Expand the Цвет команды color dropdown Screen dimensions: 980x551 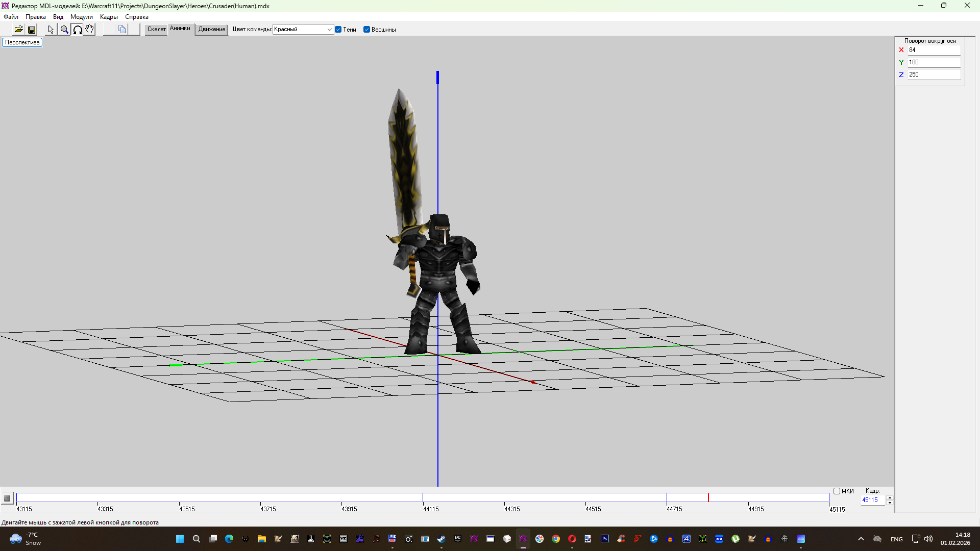(x=329, y=30)
